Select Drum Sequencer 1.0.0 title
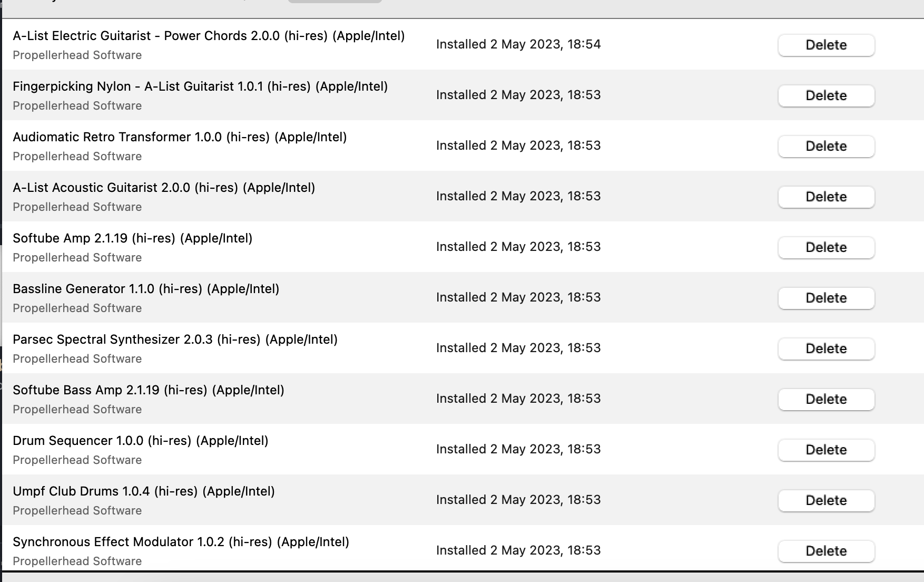The width and height of the screenshot is (924, 582). point(141,441)
